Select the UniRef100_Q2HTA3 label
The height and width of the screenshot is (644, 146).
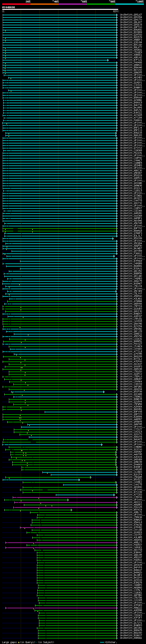[131, 35]
